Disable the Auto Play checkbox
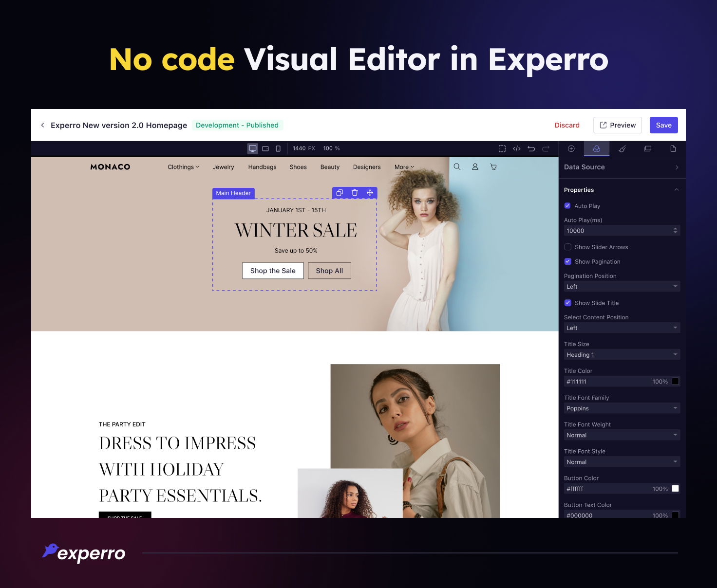This screenshot has height=588, width=717. pos(567,205)
